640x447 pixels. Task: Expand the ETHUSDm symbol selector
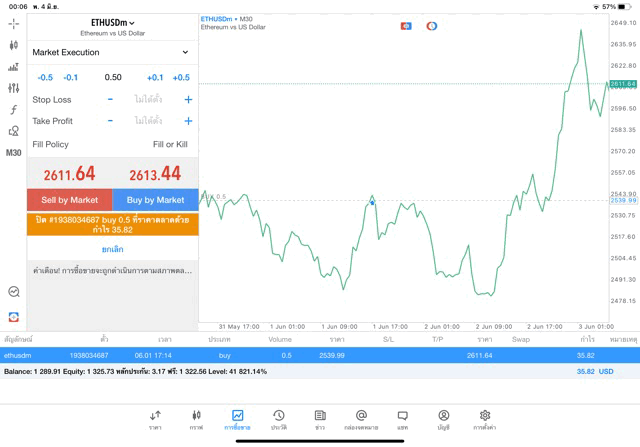click(x=112, y=23)
